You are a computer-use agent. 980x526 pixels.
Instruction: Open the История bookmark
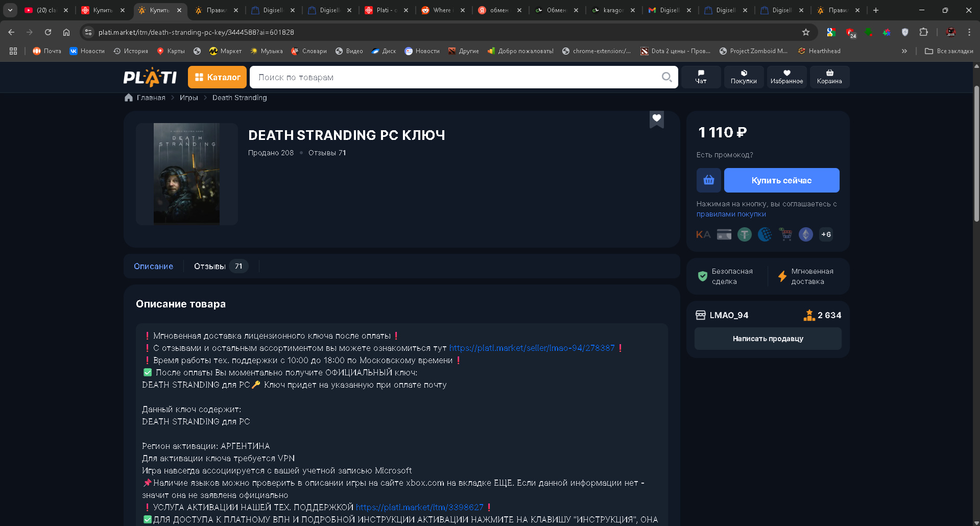[x=131, y=51]
